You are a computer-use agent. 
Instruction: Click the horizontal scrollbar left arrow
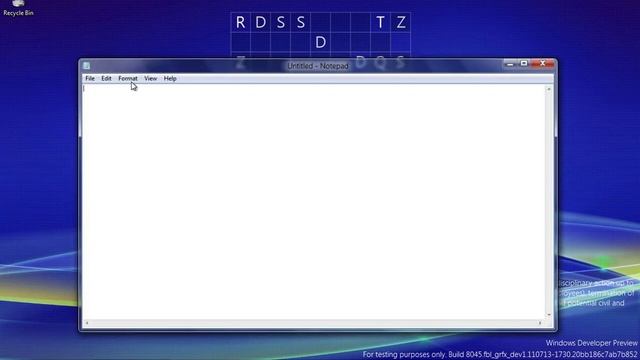[x=87, y=323]
